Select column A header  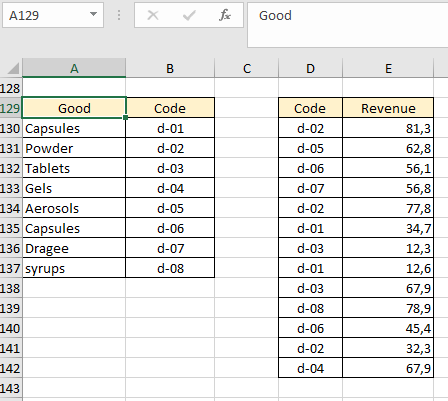click(74, 68)
